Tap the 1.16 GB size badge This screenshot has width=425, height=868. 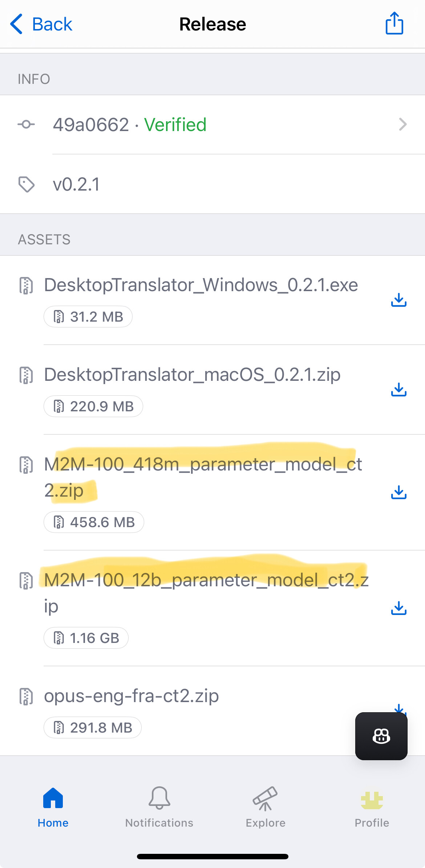tap(86, 638)
